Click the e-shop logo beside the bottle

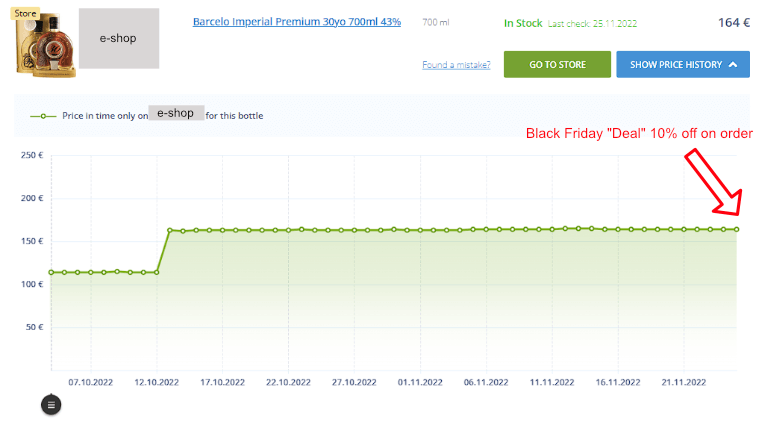pos(119,38)
